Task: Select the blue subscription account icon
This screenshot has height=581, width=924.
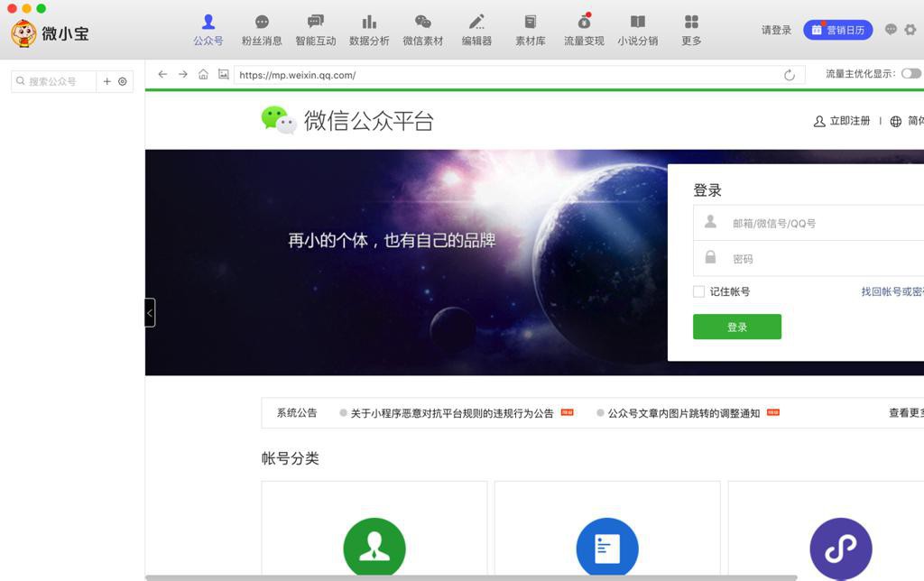Action: (607, 548)
